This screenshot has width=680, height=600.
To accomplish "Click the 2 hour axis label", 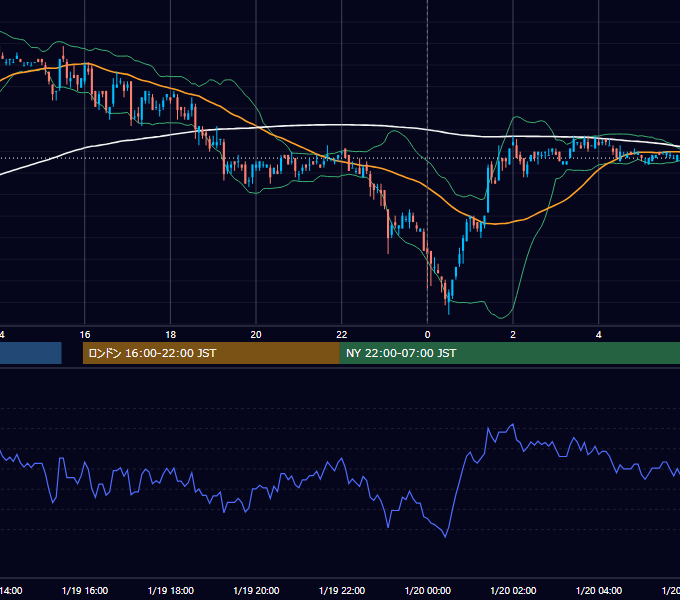I will tap(513, 335).
